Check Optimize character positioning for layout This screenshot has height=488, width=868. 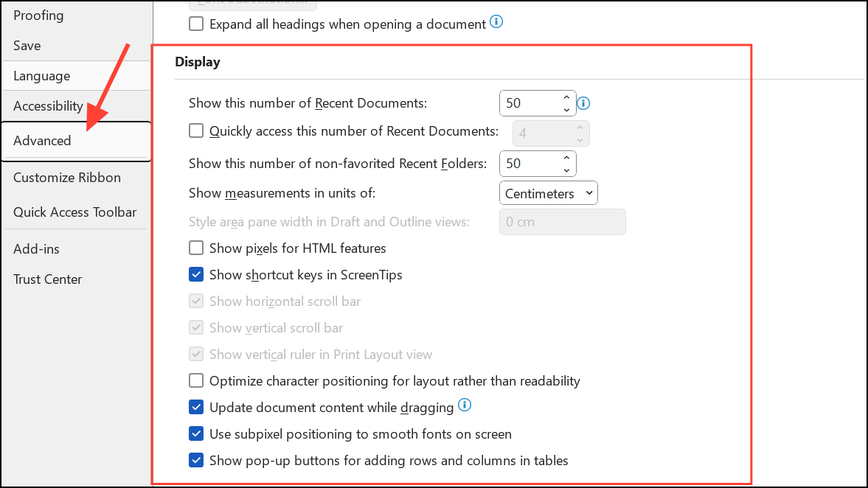(196, 380)
